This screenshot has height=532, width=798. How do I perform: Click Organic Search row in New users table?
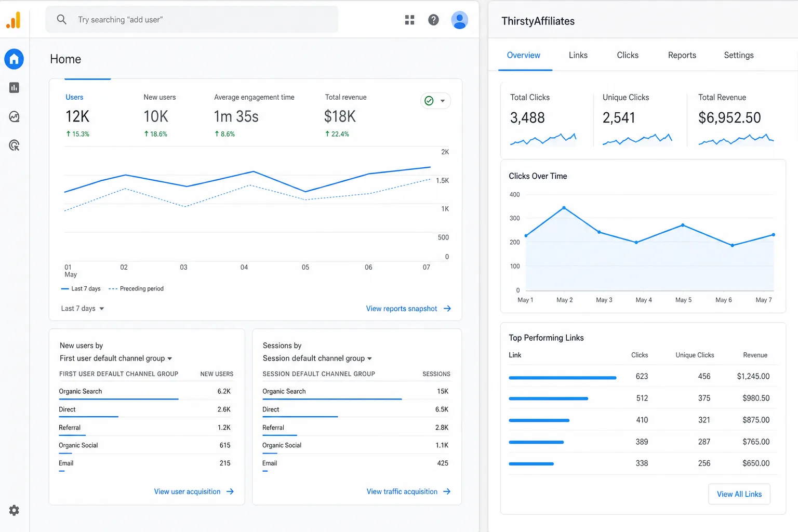[x=145, y=392]
